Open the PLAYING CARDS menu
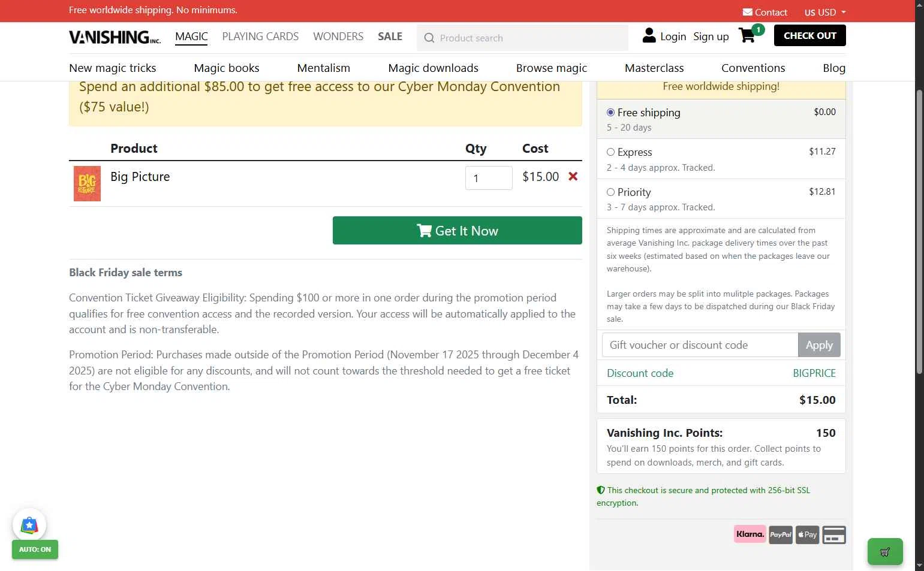Screen dimensions: 924x571 tap(260, 37)
